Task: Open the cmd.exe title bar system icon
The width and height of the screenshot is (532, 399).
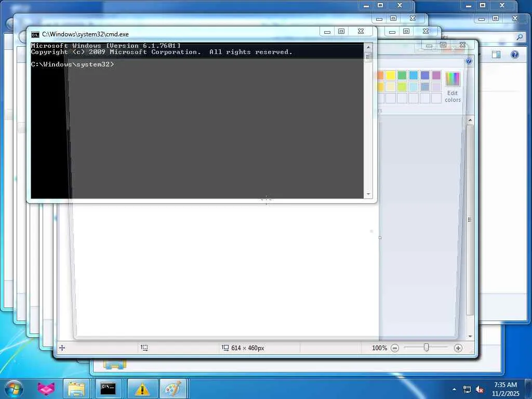Action: [35, 34]
